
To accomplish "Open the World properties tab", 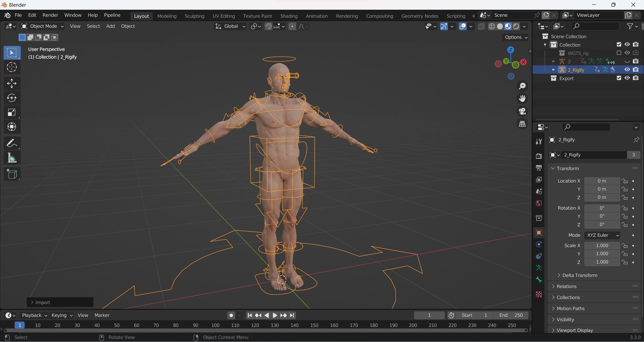I will pos(539,203).
